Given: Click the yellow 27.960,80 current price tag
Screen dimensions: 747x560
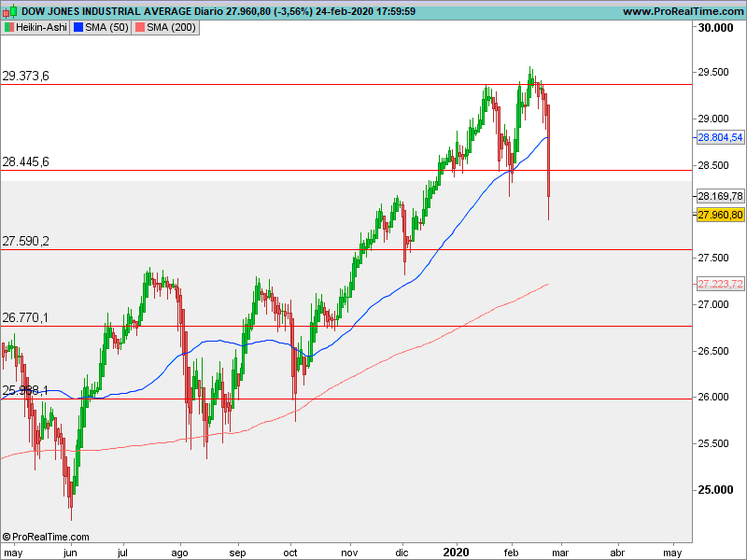Looking at the screenshot, I should (x=720, y=215).
